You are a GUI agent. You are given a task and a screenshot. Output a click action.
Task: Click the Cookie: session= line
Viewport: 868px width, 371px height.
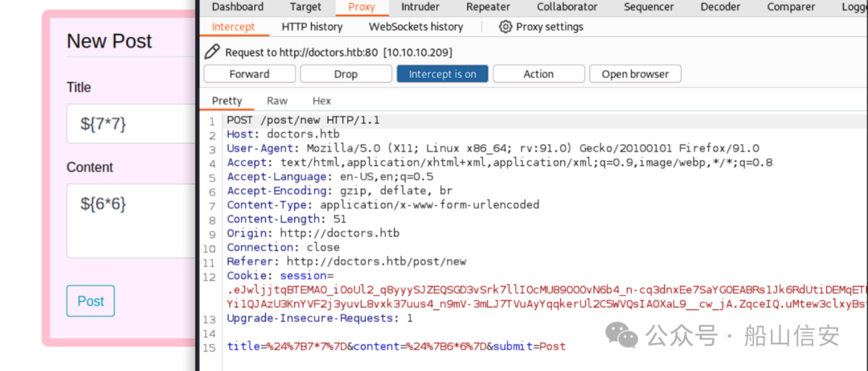pos(280,276)
